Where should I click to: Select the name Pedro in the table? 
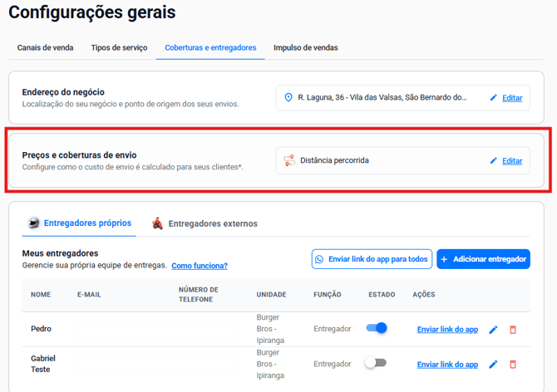[x=41, y=329]
